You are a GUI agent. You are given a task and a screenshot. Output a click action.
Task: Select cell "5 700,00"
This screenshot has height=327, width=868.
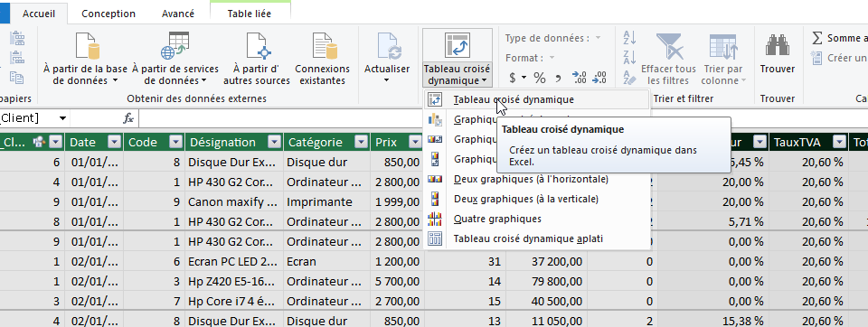[x=398, y=282]
